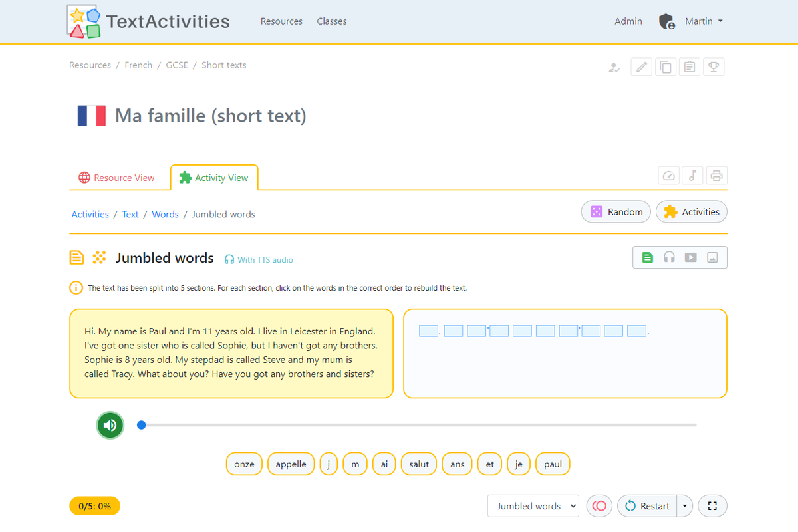This screenshot has width=798, height=532.
Task: Click the last empty word slot
Action: (x=637, y=331)
